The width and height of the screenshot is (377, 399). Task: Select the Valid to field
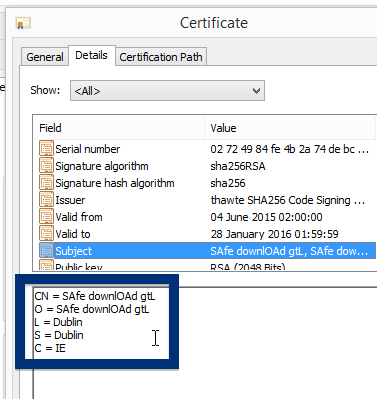click(73, 234)
